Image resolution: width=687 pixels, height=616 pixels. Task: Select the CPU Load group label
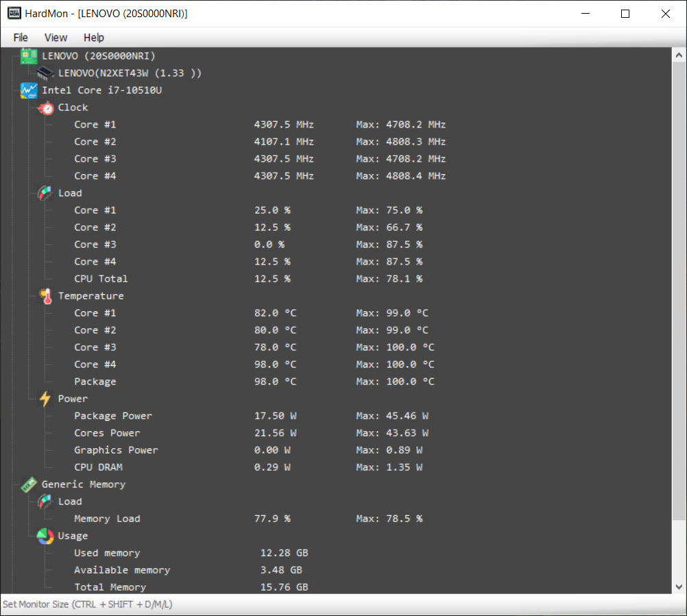tap(70, 193)
